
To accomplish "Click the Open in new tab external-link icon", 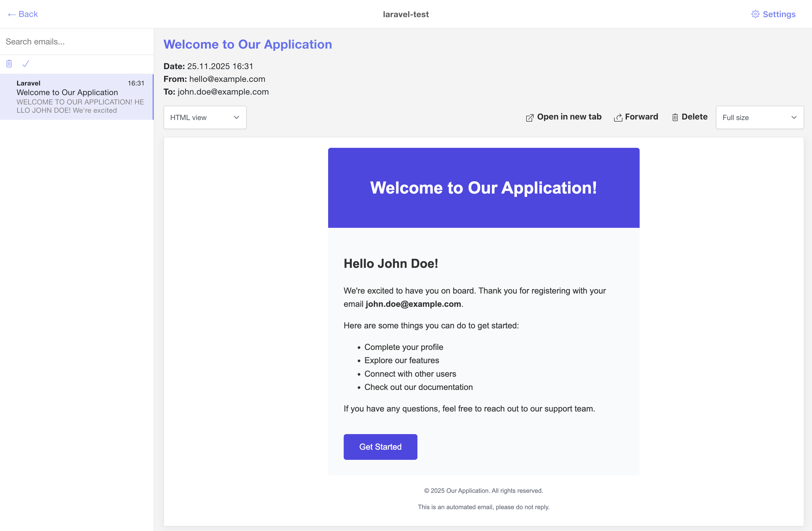I will point(530,117).
